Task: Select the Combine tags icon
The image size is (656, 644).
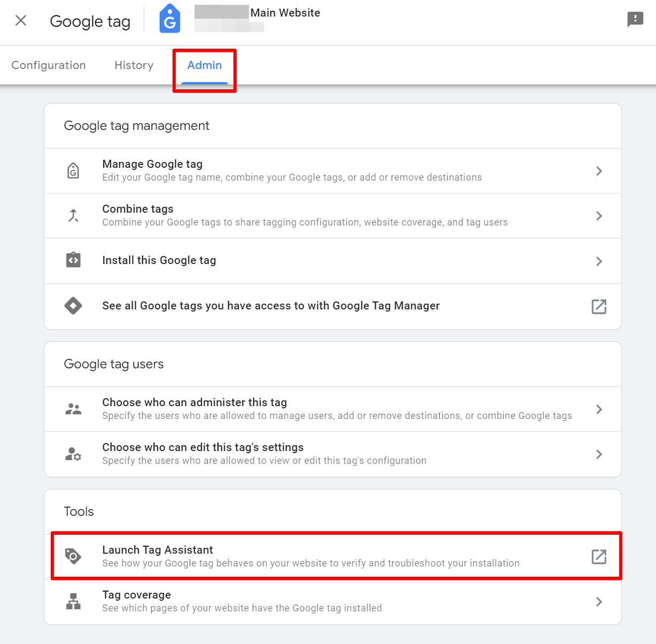Action: point(73,215)
